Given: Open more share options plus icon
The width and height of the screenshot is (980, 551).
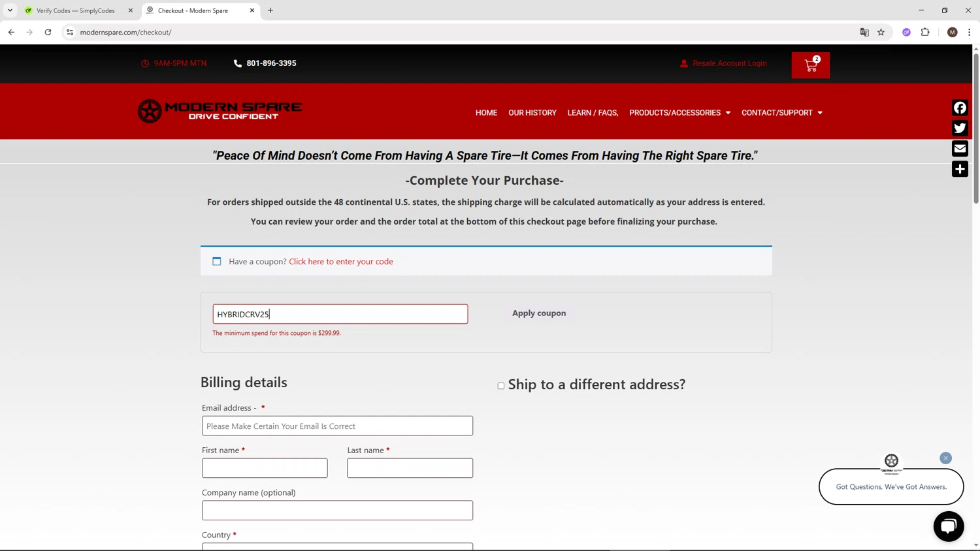Looking at the screenshot, I should (x=960, y=169).
